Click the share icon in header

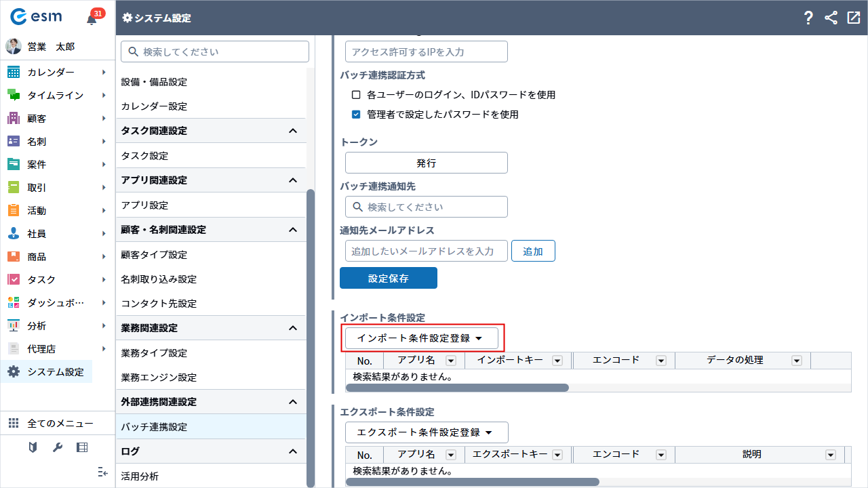tap(831, 18)
